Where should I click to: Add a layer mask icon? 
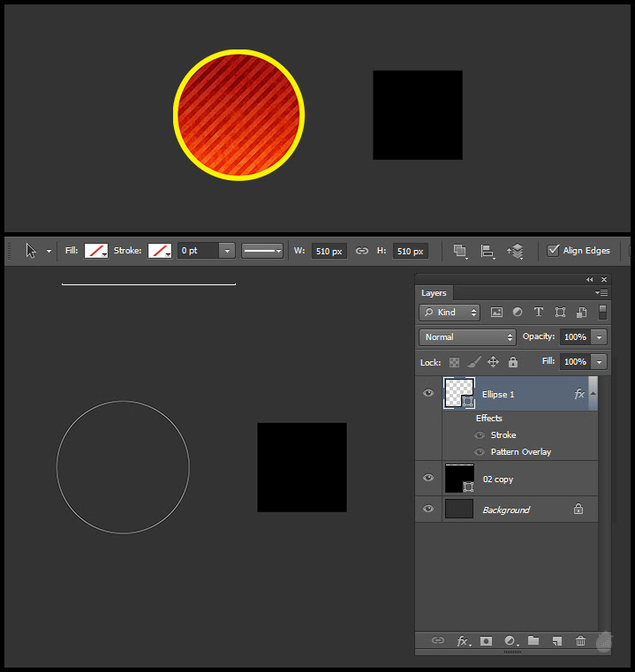click(x=487, y=641)
